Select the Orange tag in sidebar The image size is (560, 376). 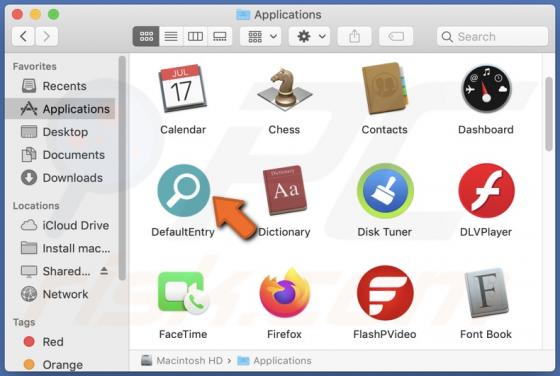click(60, 365)
